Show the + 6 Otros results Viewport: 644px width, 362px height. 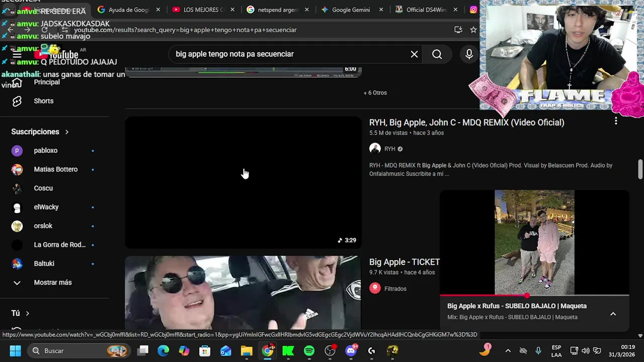(x=375, y=93)
